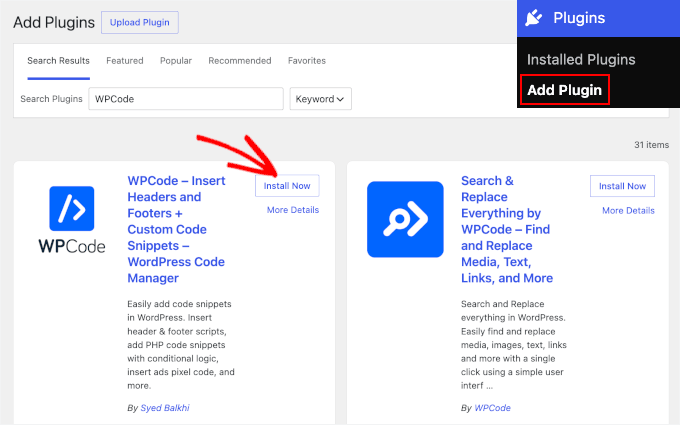This screenshot has width=680, height=425.
Task: Open the WPCode – Insert Headers and Footers title link
Action: (177, 229)
